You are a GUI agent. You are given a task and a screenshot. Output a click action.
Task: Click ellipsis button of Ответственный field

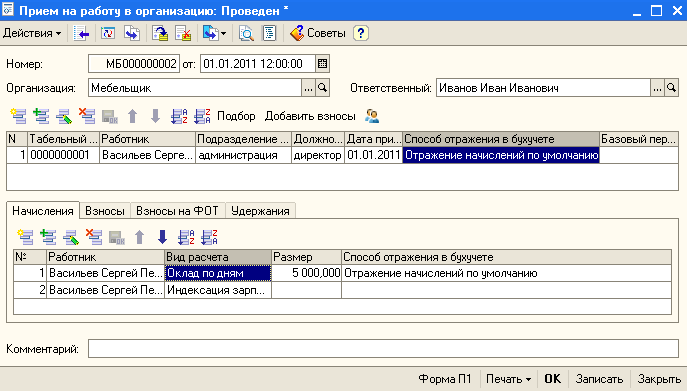tap(657, 88)
